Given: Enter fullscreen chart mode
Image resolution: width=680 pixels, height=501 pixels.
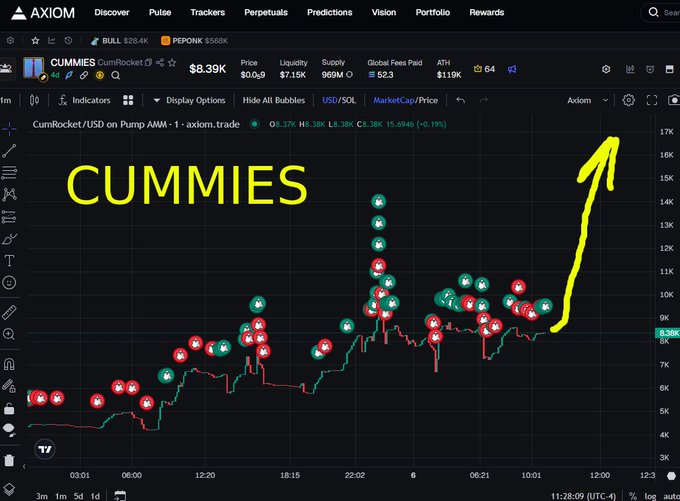Looking at the screenshot, I should [651, 101].
